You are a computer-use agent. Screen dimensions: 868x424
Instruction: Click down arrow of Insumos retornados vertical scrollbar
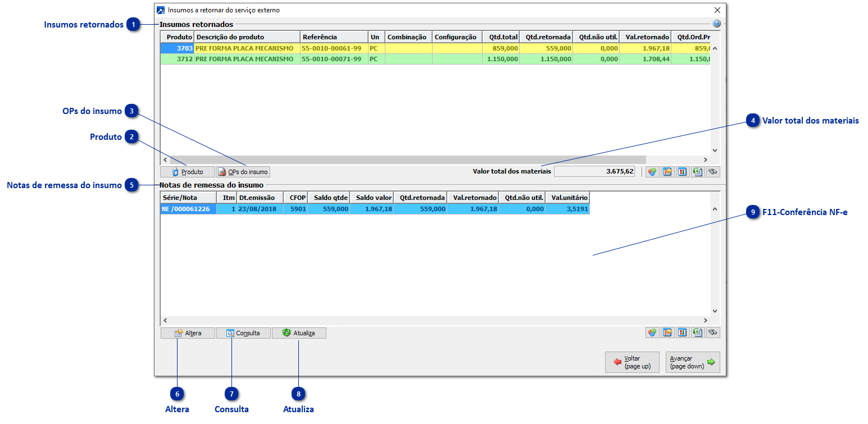[x=715, y=151]
